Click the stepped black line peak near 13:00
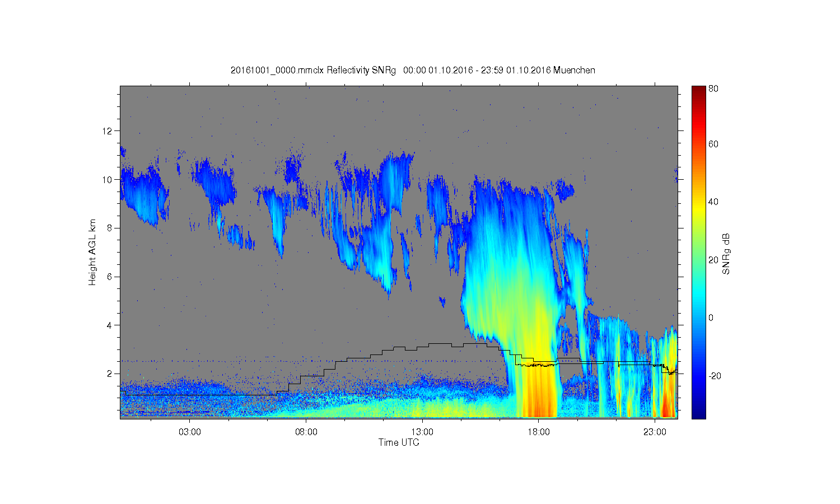The width and height of the screenshot is (840, 504). 440,344
